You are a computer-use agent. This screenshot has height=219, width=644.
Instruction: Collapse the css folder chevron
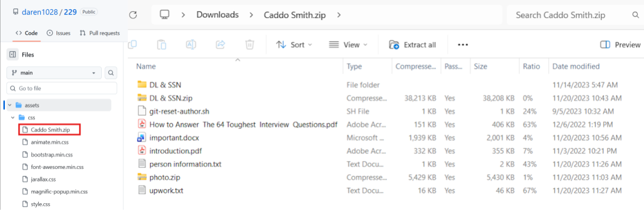[x=13, y=118]
